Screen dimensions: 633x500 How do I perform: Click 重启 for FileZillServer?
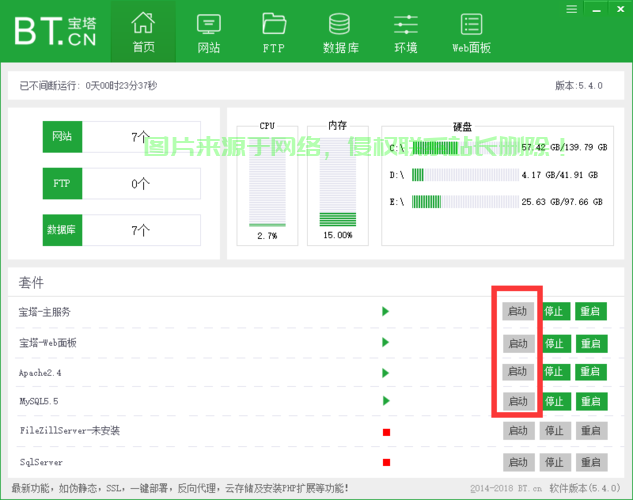pos(591,431)
